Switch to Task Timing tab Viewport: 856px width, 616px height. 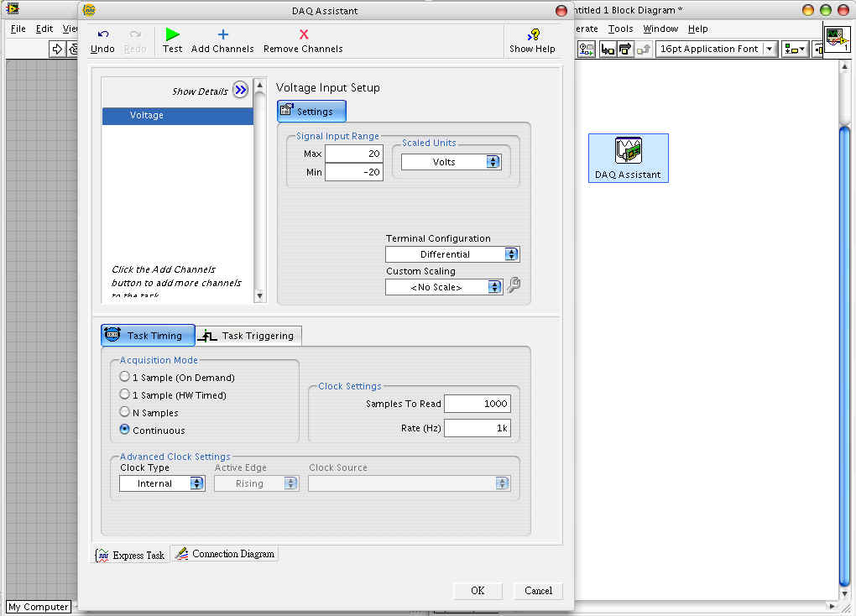pos(148,336)
